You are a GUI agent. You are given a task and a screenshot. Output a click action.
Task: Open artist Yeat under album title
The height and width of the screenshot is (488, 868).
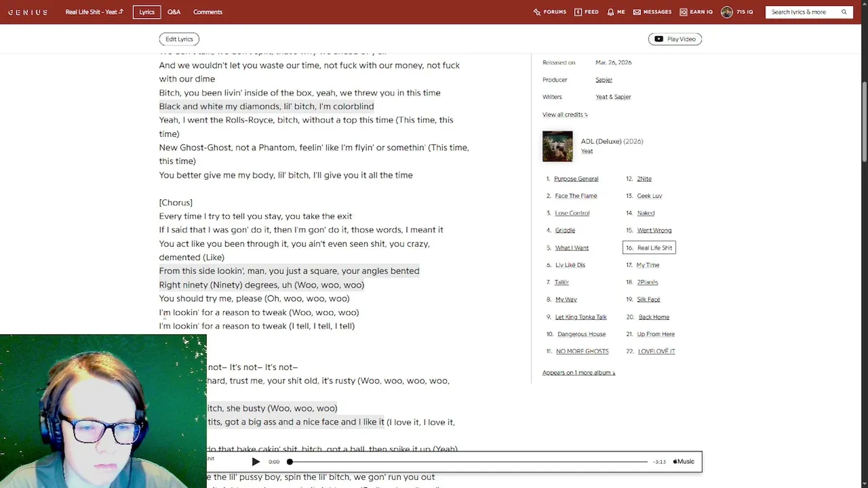tap(587, 152)
